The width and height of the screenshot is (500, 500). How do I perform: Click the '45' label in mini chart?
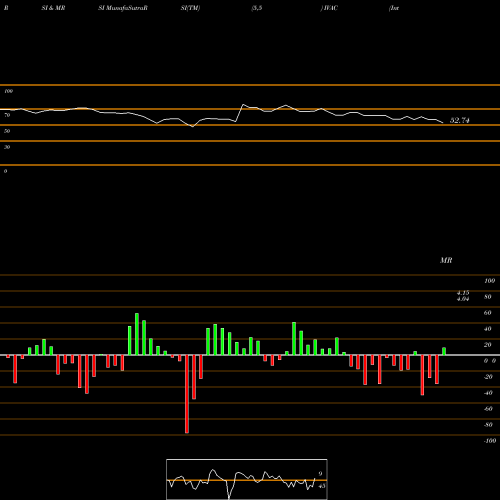(322, 486)
